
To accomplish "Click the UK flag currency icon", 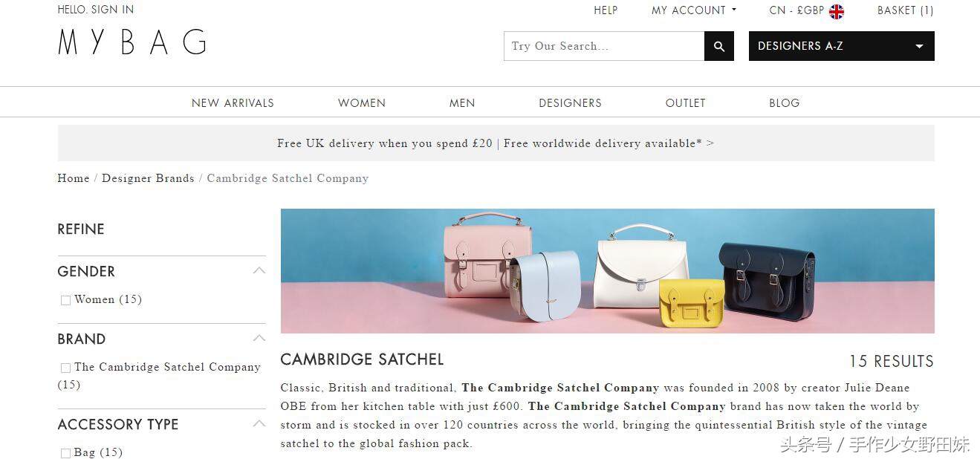I will [837, 11].
